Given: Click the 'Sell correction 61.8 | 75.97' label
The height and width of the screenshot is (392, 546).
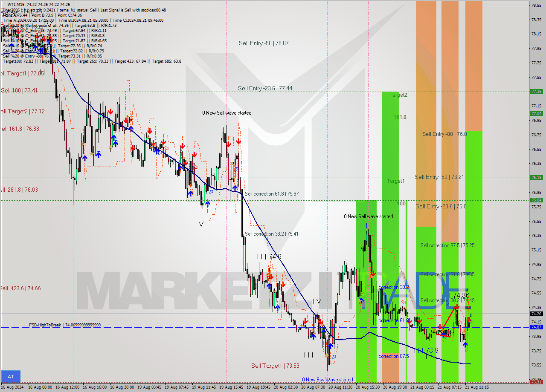Looking at the screenshot, I should [272, 194].
